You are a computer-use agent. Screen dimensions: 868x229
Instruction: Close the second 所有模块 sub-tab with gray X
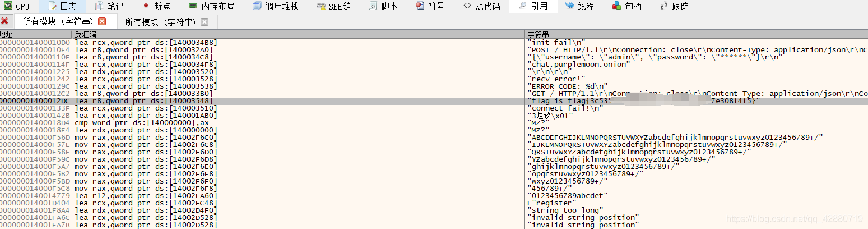coord(205,22)
